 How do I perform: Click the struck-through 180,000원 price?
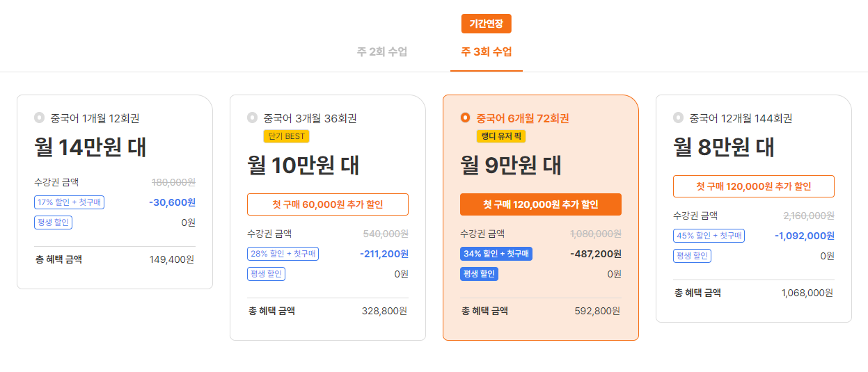173,182
